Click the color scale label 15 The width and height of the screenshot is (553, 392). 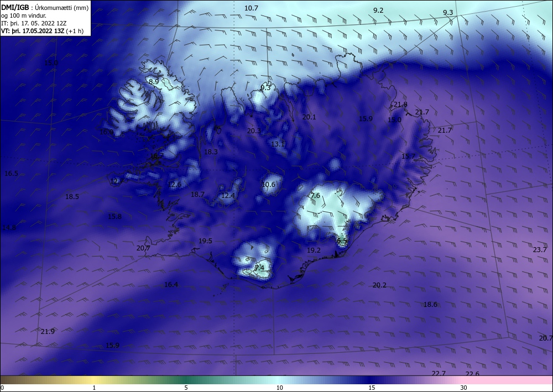372,388
